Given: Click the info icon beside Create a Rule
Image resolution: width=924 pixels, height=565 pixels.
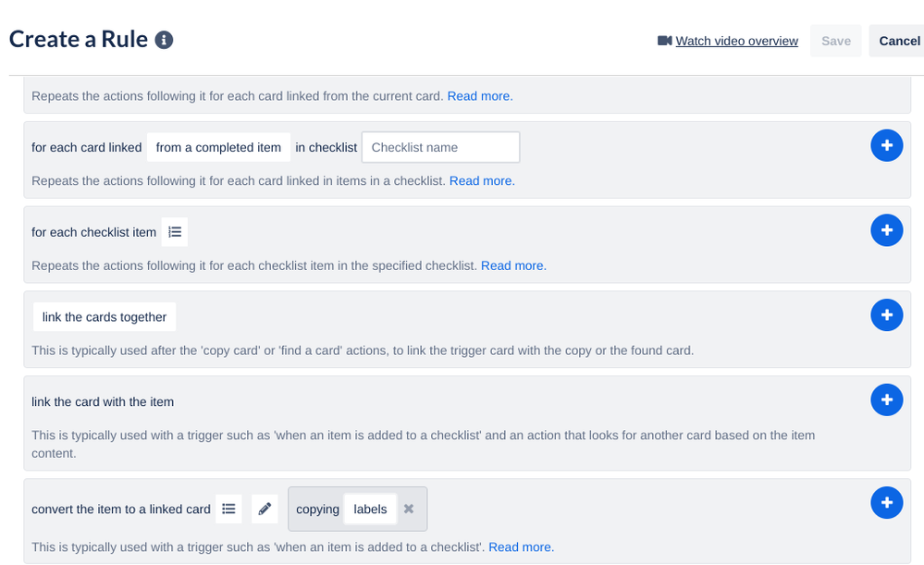Looking at the screenshot, I should (163, 40).
